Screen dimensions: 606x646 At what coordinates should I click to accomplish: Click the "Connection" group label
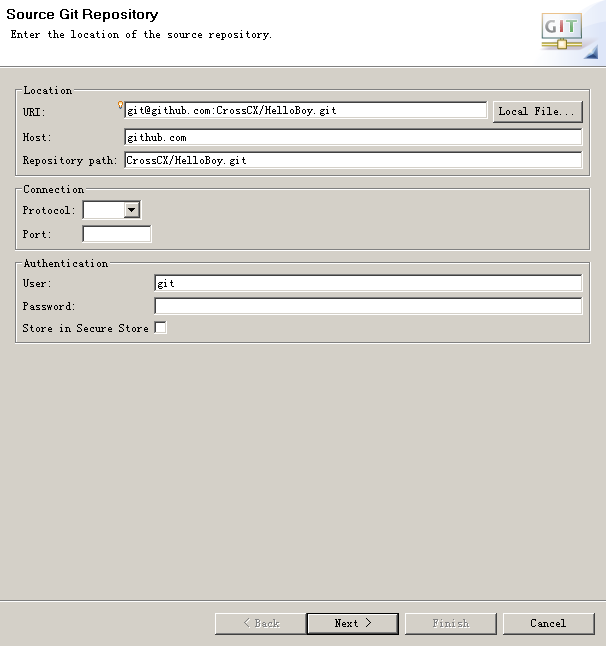(54, 189)
